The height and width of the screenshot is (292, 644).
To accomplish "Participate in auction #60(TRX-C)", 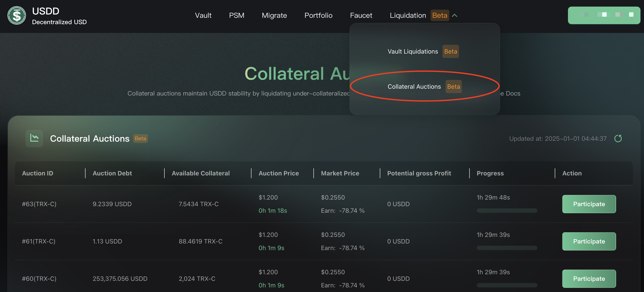I will 589,279.
